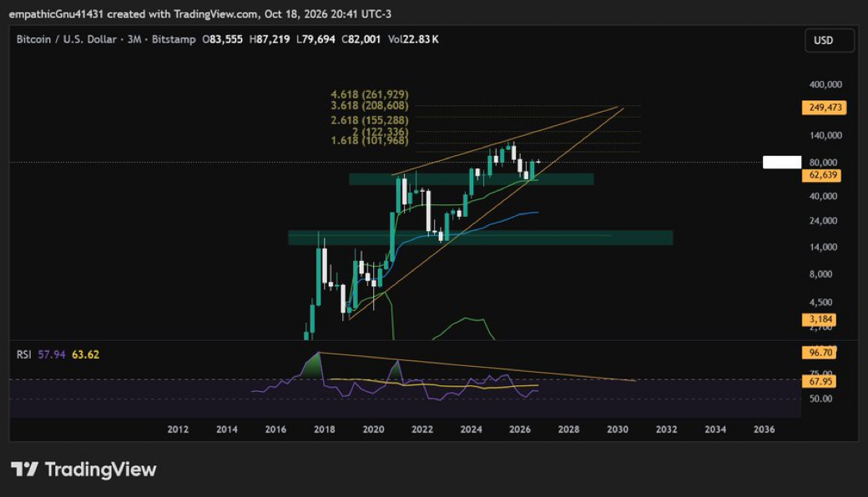Viewport: 868px width, 497px height.
Task: Click the Bitstamp exchange label
Action: click(174, 39)
